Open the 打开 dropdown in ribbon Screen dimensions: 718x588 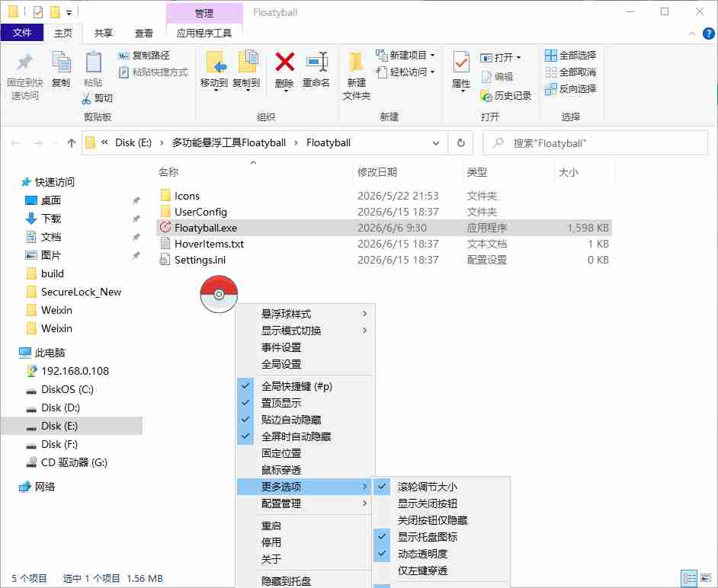pos(502,58)
